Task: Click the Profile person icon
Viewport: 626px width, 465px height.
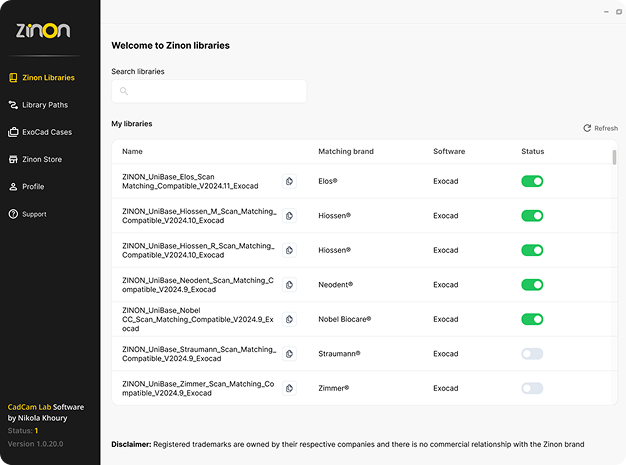Action: click(x=13, y=186)
